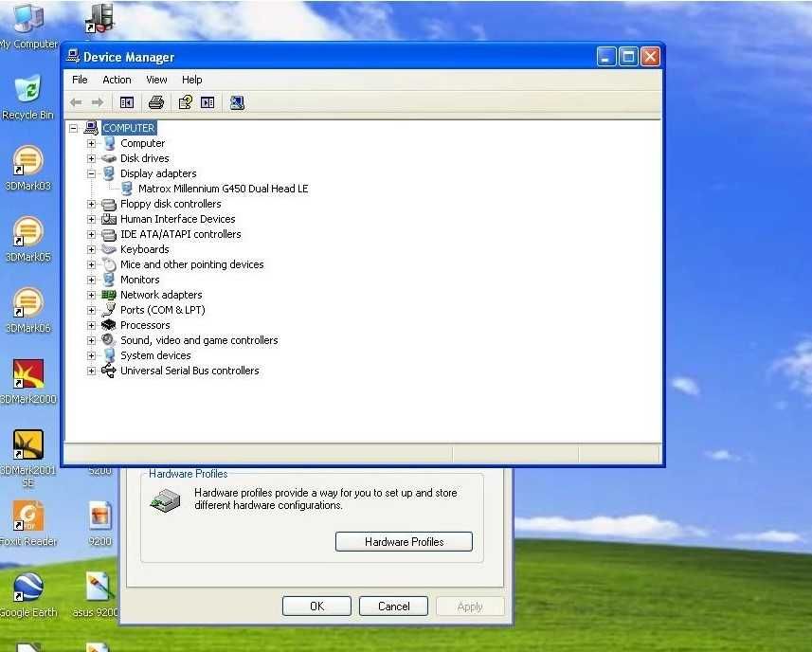Click the Print toolbar icon
Screen dimensions: 812x652
point(156,102)
